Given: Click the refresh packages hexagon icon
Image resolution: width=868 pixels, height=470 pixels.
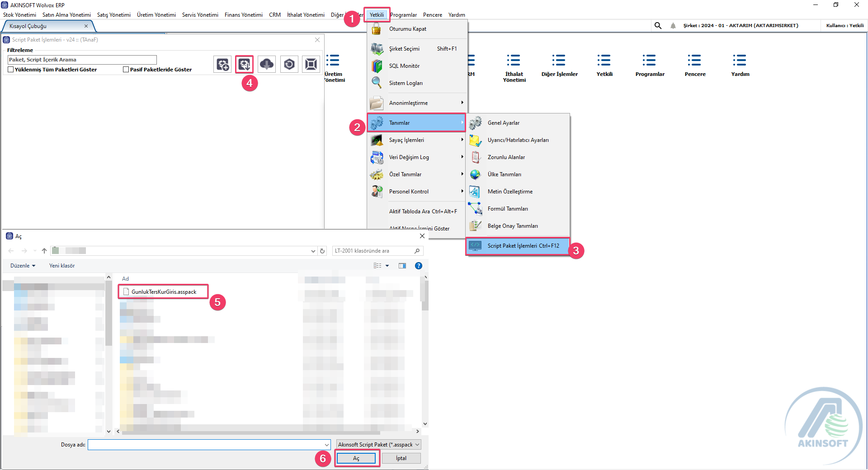Looking at the screenshot, I should click(x=289, y=65).
